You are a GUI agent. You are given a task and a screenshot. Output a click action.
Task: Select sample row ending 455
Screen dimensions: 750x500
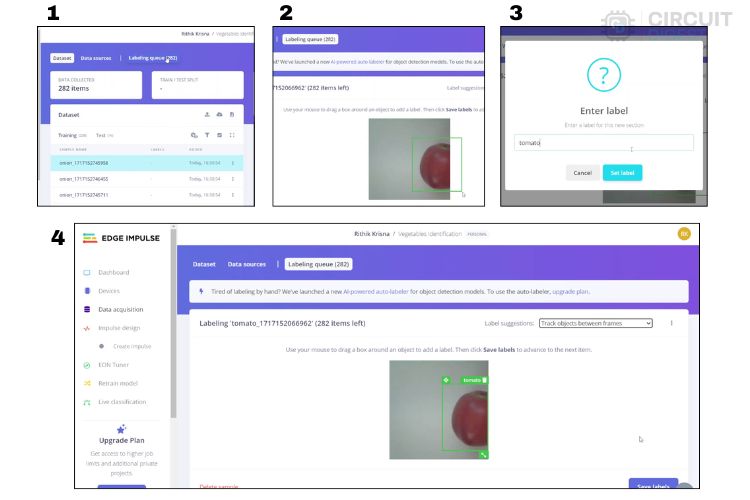(147, 179)
